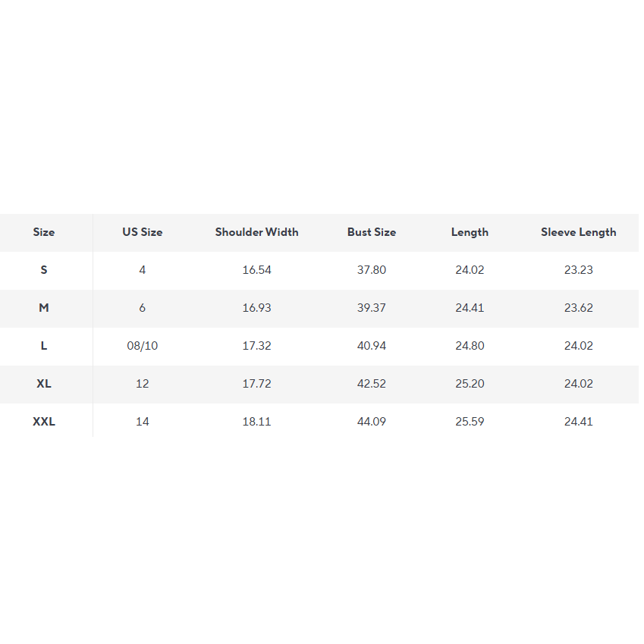Click the XL size row label
644x644 pixels.
click(x=44, y=384)
